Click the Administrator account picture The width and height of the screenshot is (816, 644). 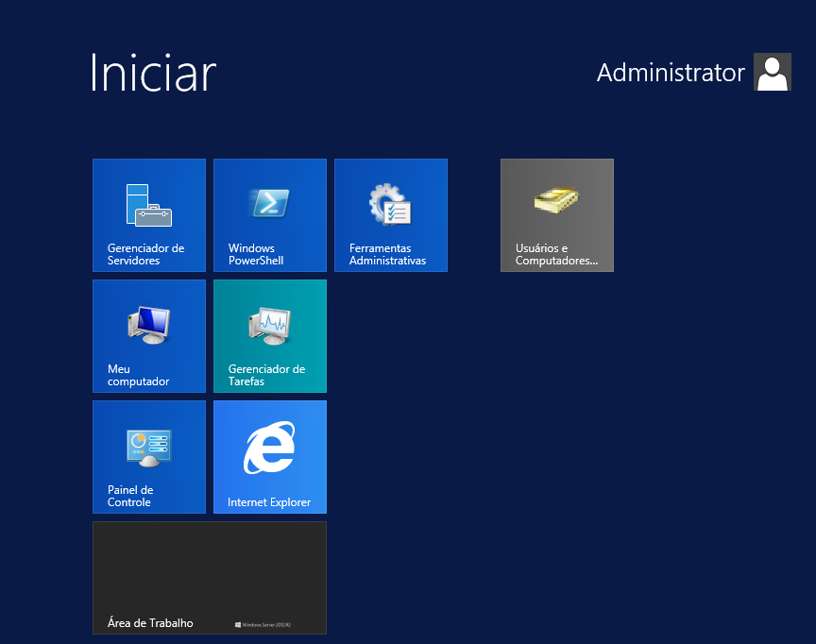pos(773,72)
